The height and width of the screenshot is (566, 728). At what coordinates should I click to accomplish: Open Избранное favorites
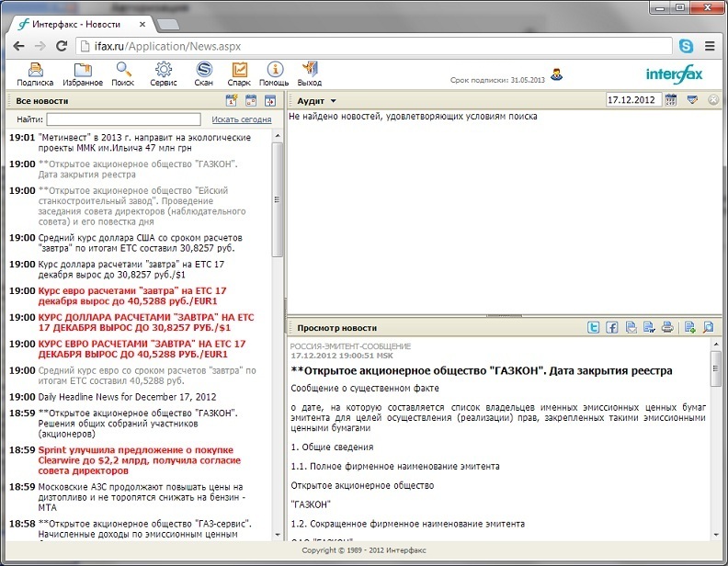pos(83,74)
